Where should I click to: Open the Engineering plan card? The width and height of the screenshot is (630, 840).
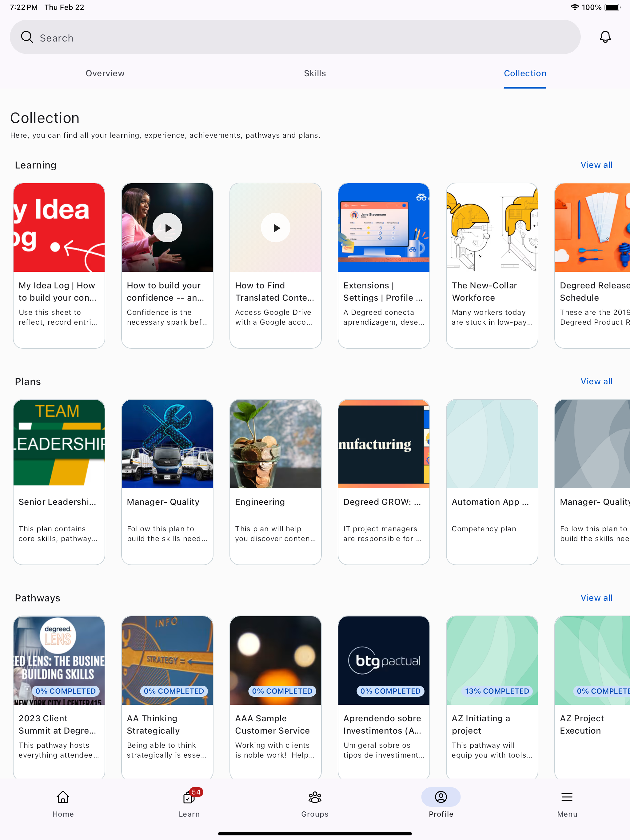[276, 482]
